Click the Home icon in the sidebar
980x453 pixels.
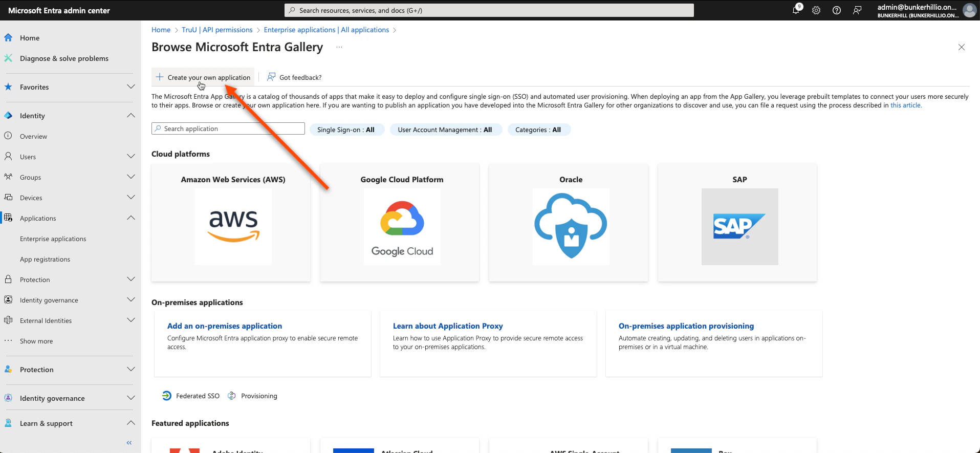[8, 37]
